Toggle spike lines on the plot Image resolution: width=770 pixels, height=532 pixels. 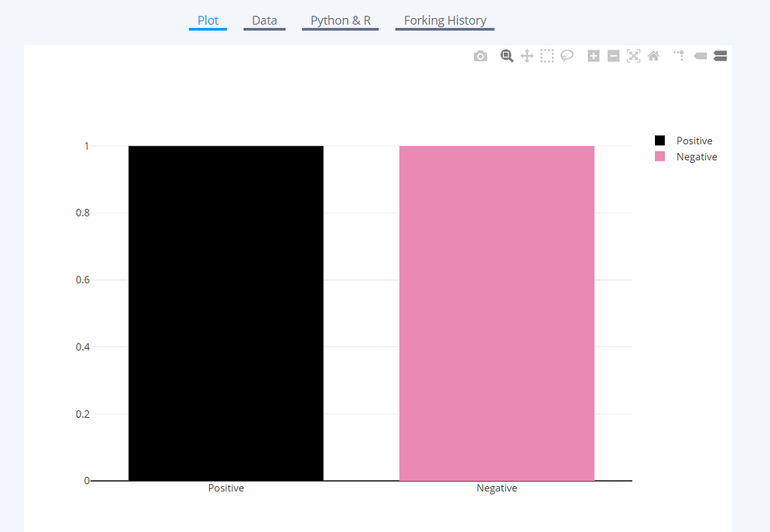[678, 56]
